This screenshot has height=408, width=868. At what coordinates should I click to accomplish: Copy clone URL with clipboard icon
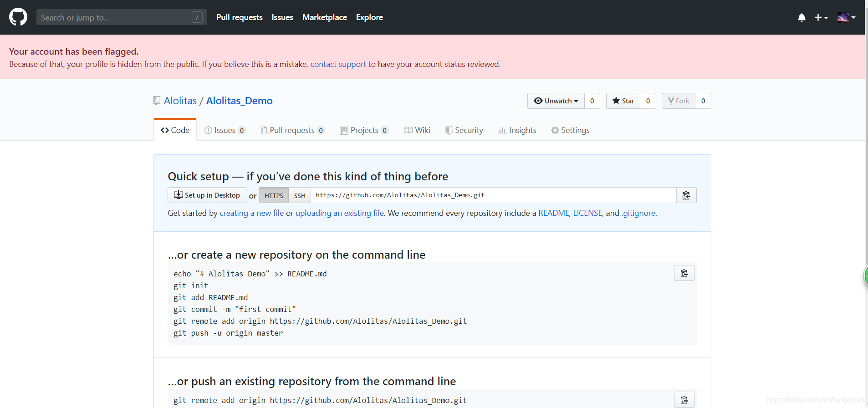point(686,195)
